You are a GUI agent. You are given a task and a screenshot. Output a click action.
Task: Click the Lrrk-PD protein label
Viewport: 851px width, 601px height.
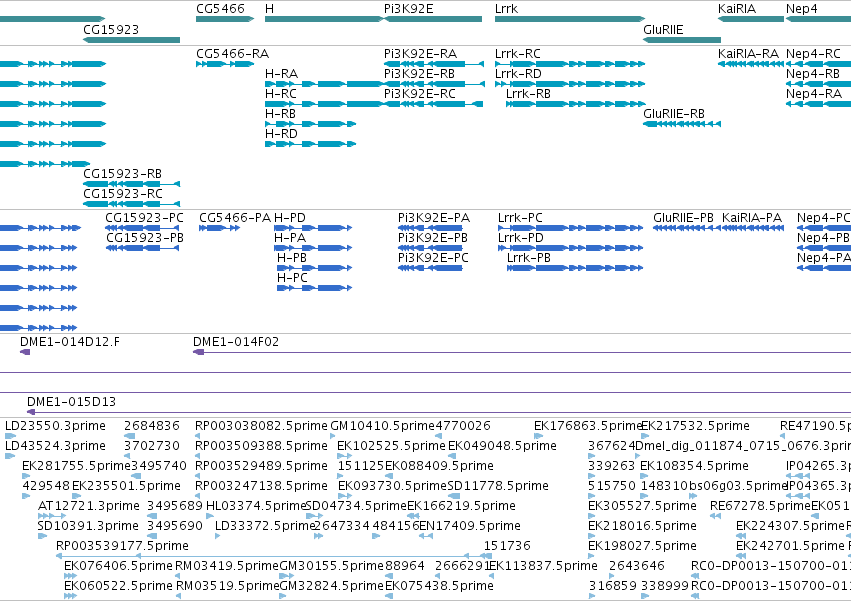[520, 237]
